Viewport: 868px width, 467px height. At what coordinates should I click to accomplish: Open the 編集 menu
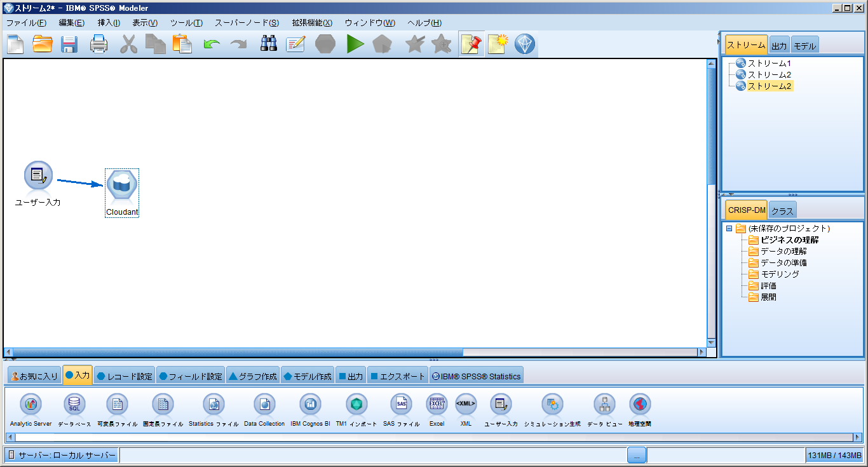pos(71,23)
